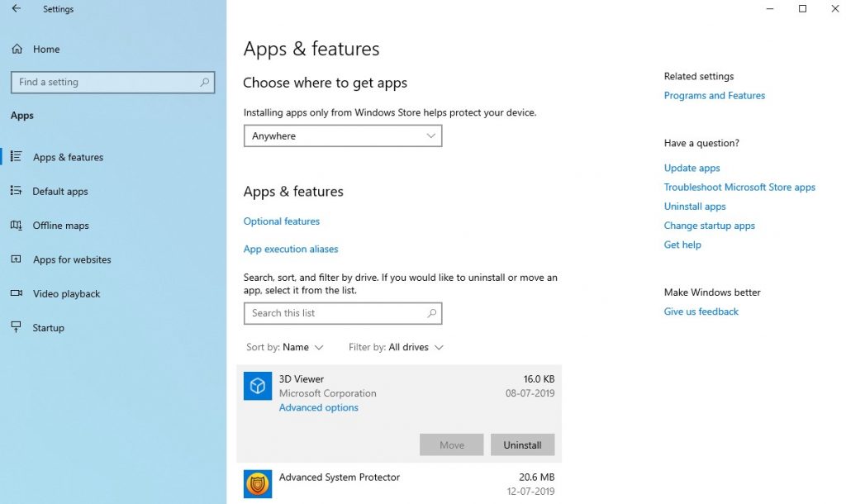The image size is (846, 504).
Task: Click the Offline maps map icon
Action: coord(17,225)
